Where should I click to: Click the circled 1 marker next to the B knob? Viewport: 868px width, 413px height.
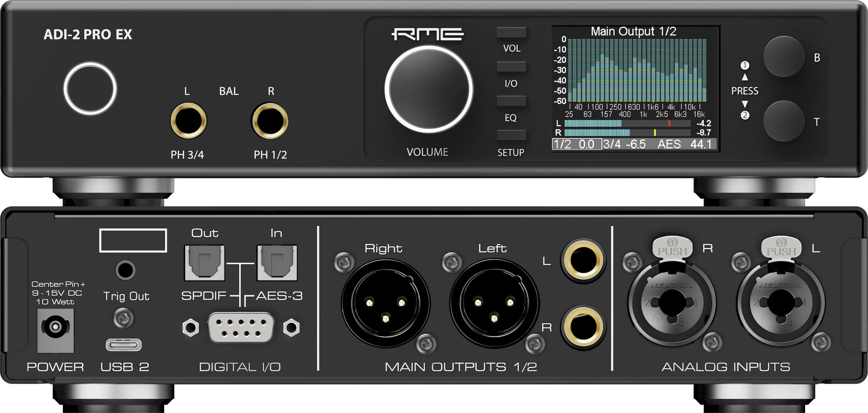pyautogui.click(x=745, y=65)
